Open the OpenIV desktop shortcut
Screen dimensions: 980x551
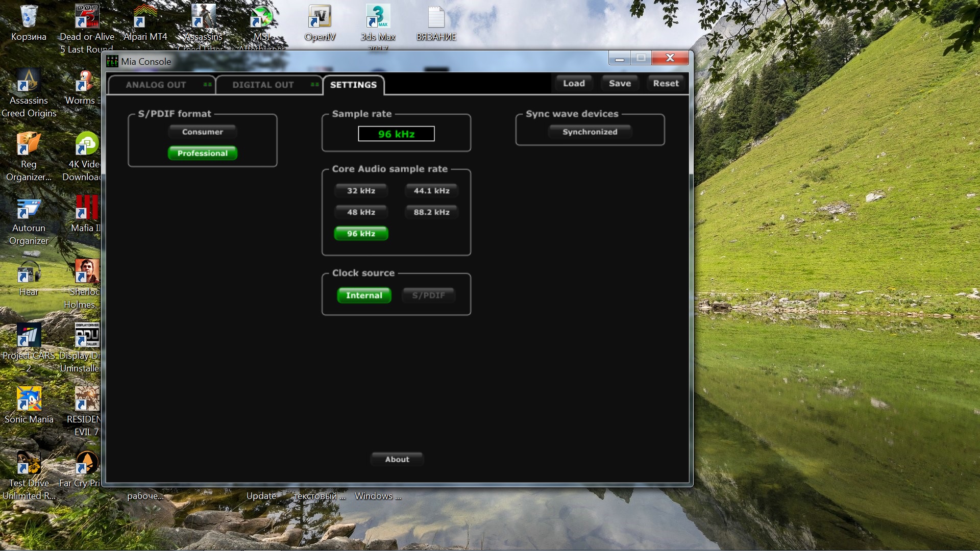320,17
